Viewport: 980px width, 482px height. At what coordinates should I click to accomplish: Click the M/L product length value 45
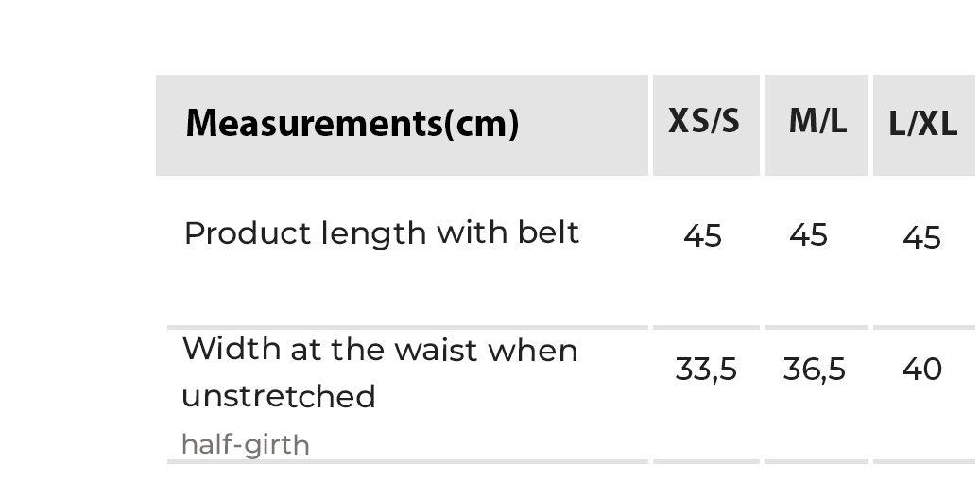point(809,234)
